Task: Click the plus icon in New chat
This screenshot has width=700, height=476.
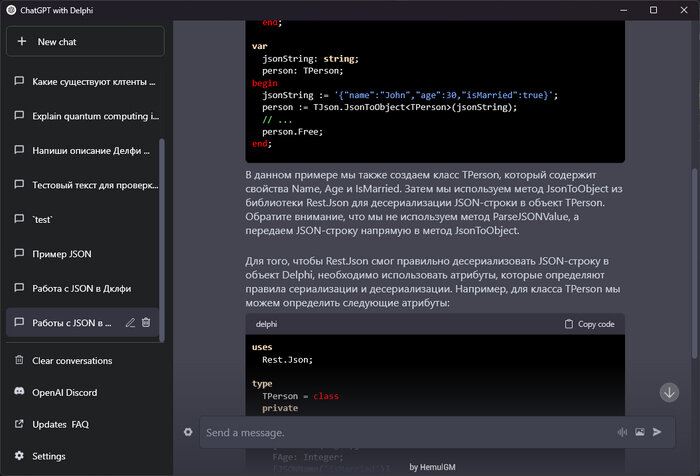Action: tap(21, 41)
